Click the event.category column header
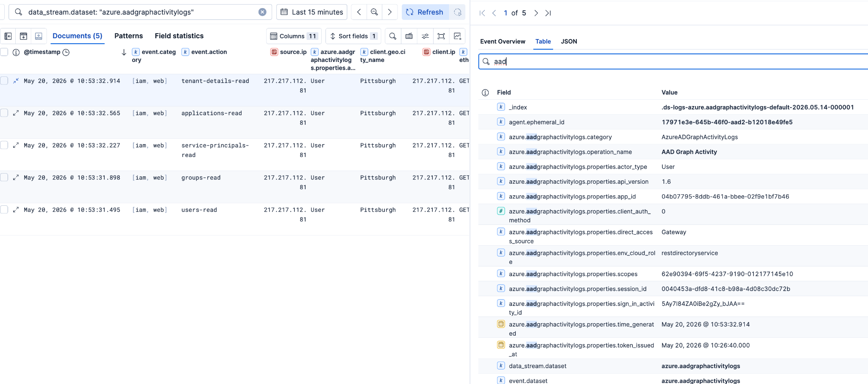This screenshot has height=384, width=868. [x=154, y=56]
